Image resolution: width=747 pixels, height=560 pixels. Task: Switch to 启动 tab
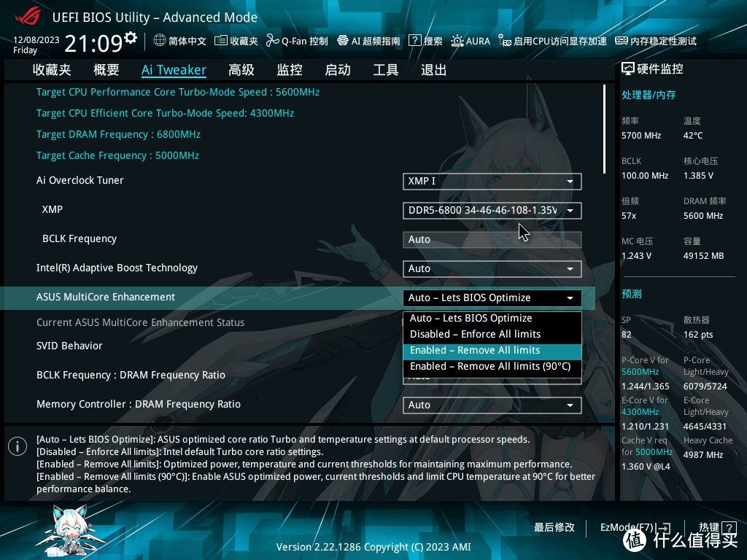click(x=338, y=70)
